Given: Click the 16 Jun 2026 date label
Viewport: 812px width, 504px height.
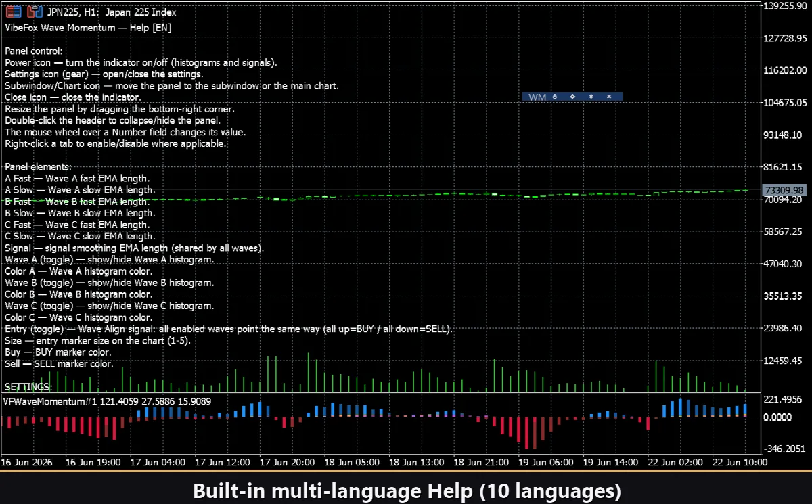Looking at the screenshot, I should 26,463.
